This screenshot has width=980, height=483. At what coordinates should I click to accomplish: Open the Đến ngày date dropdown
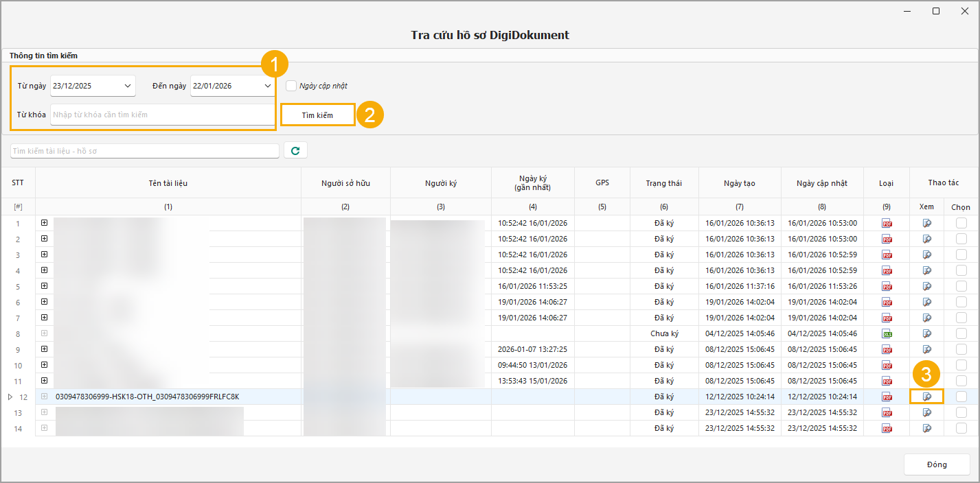point(267,86)
